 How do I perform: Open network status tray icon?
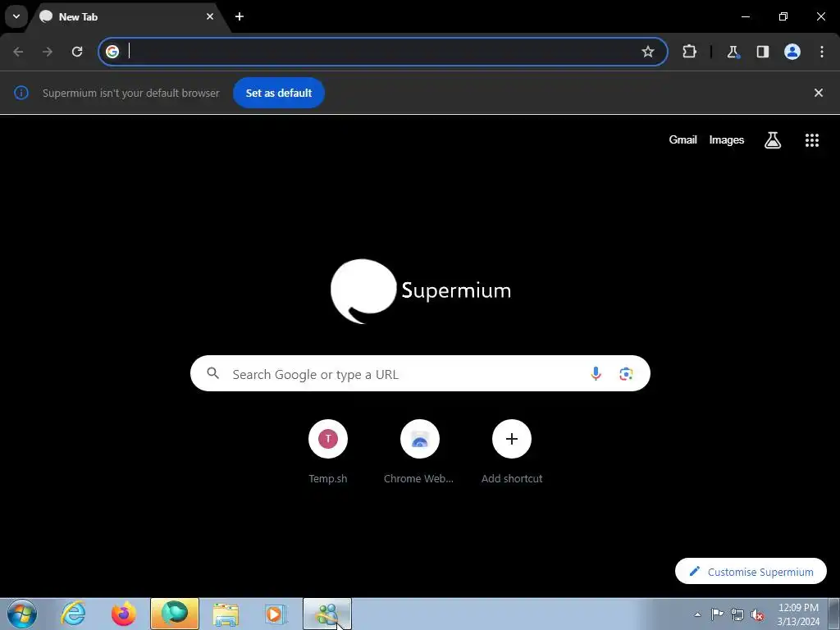point(737,614)
